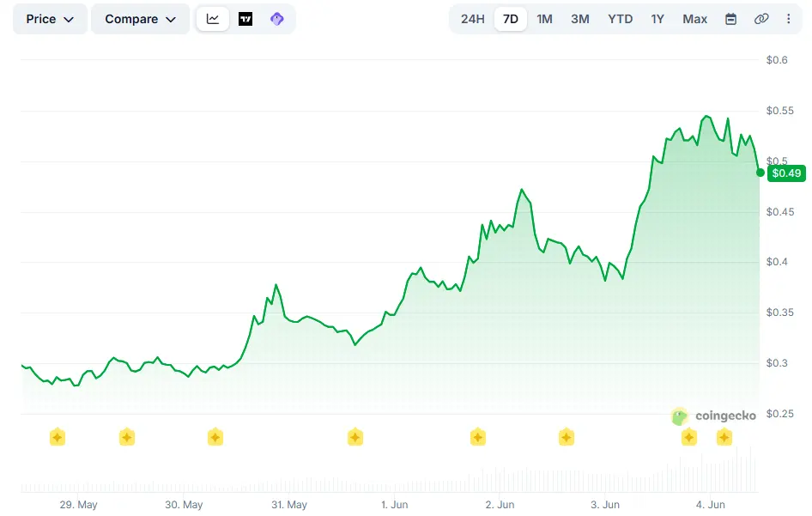Open the Price dropdown
The height and width of the screenshot is (516, 812).
coord(50,19)
